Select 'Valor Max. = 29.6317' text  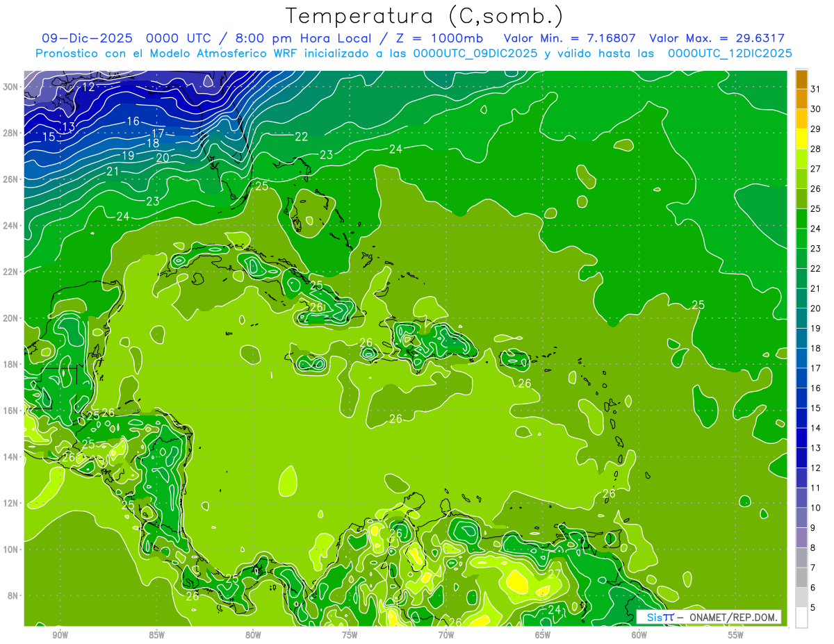tap(717, 38)
